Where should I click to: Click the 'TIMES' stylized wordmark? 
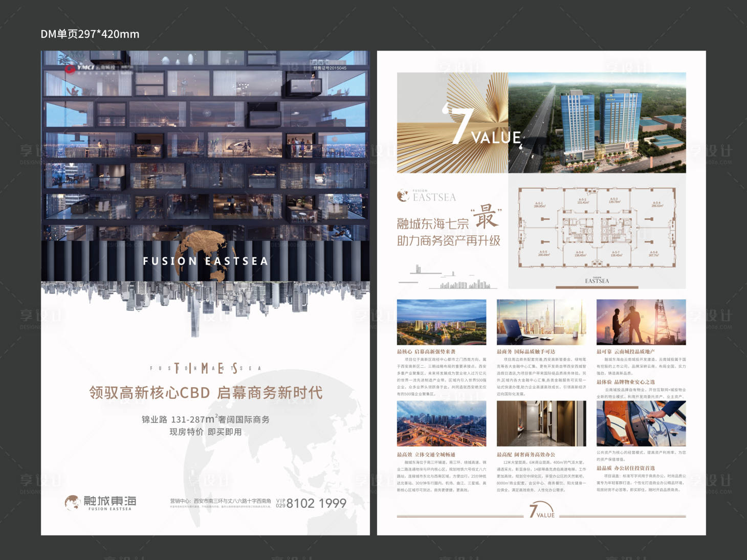tap(206, 368)
